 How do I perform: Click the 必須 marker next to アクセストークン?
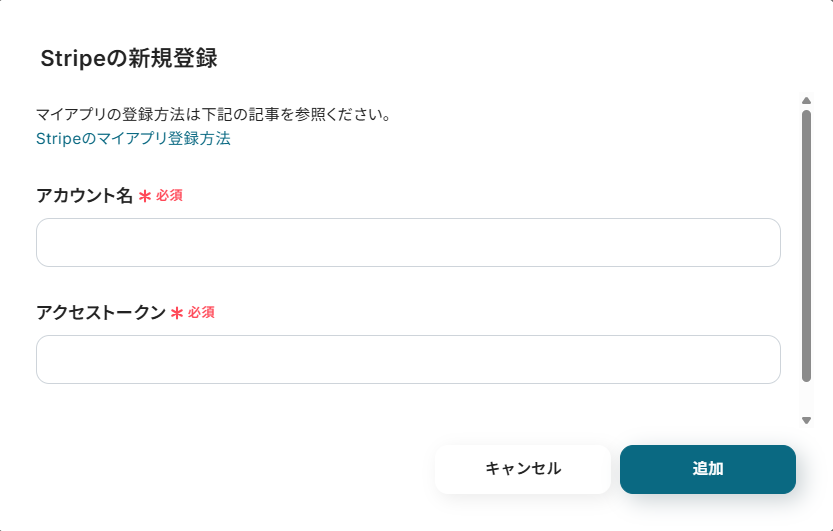pyautogui.click(x=201, y=313)
